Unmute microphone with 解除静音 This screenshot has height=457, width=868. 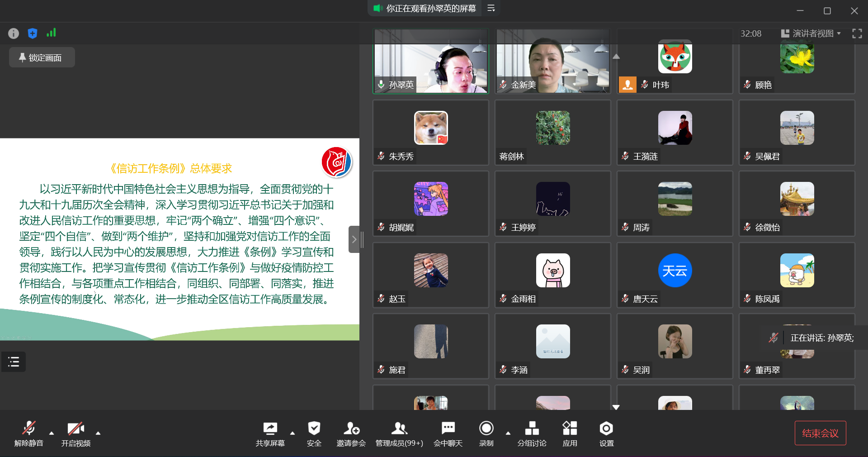pos(29,433)
